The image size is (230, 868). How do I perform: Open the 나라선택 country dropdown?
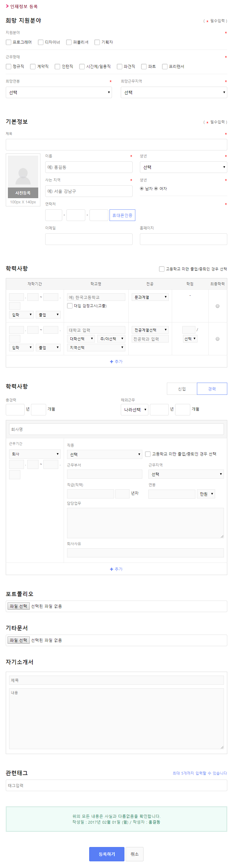click(x=134, y=409)
